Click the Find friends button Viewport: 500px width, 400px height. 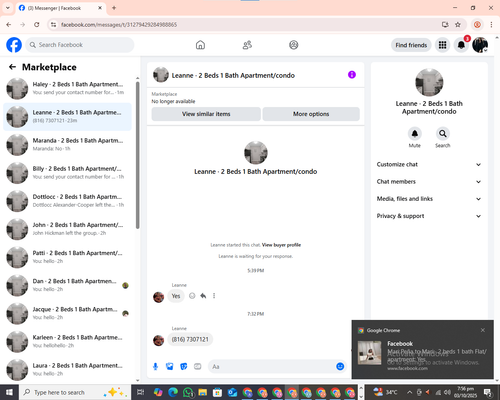coord(411,45)
